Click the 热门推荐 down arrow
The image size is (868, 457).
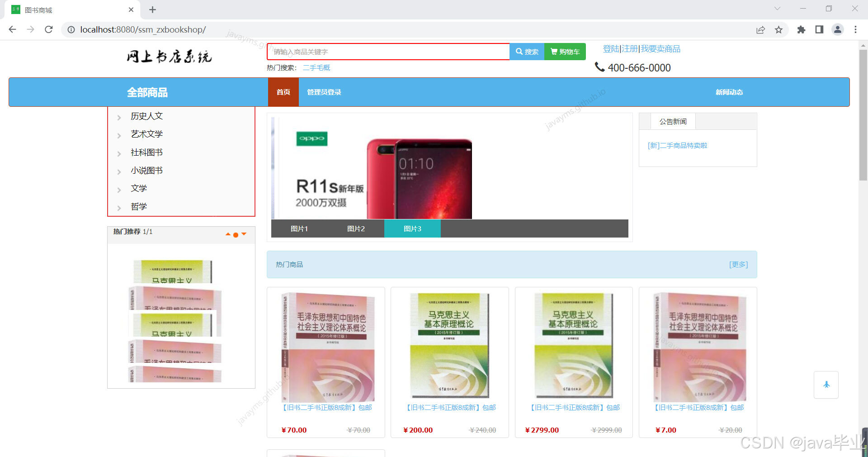pyautogui.click(x=244, y=234)
